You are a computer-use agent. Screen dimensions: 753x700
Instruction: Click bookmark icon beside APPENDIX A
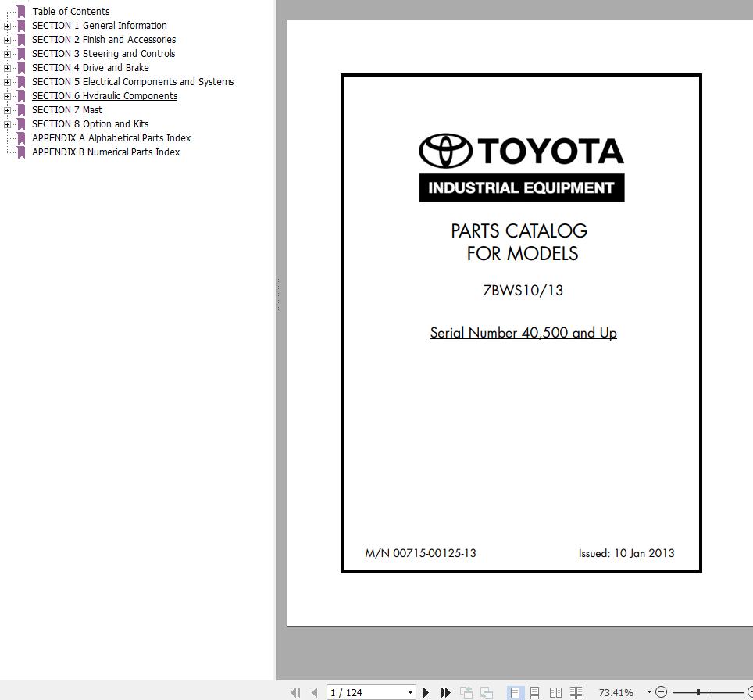pos(21,137)
